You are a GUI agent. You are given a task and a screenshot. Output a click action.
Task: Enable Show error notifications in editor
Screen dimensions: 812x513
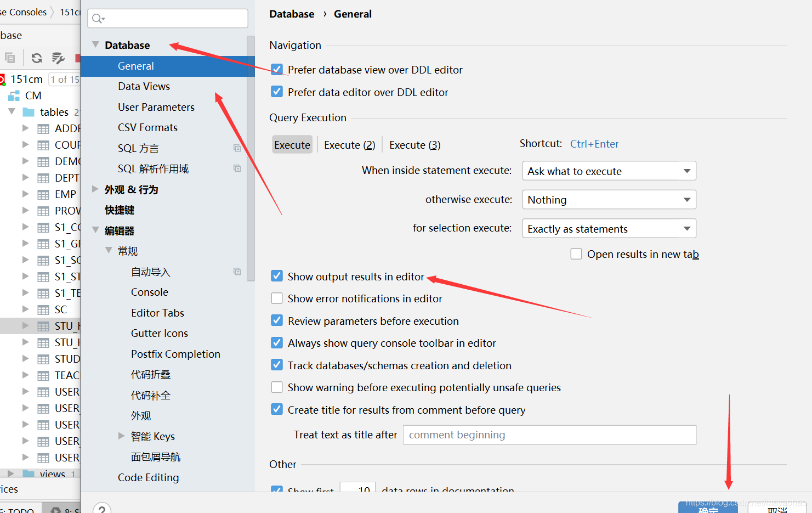coord(277,298)
